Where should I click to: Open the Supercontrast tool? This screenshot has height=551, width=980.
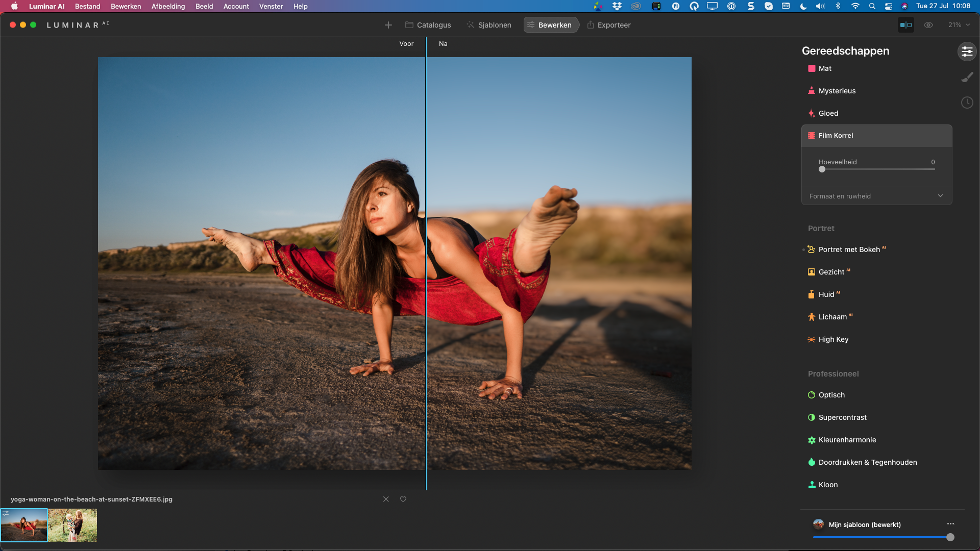click(842, 417)
